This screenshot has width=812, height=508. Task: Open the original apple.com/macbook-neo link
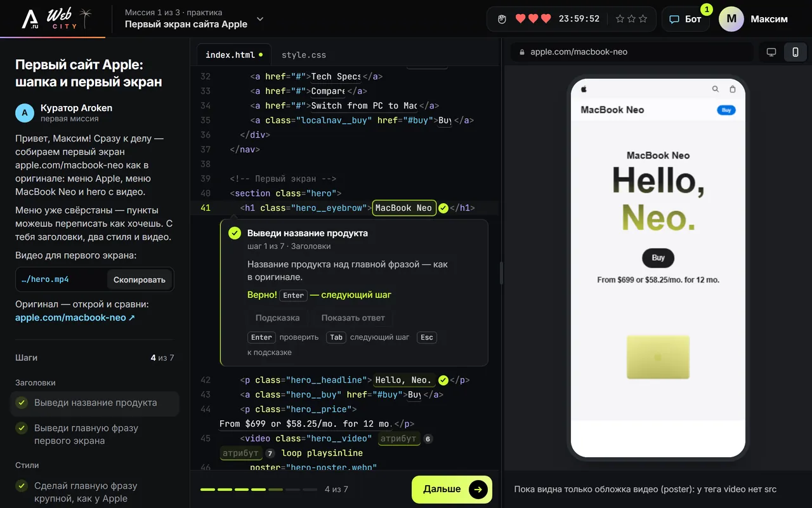point(75,317)
